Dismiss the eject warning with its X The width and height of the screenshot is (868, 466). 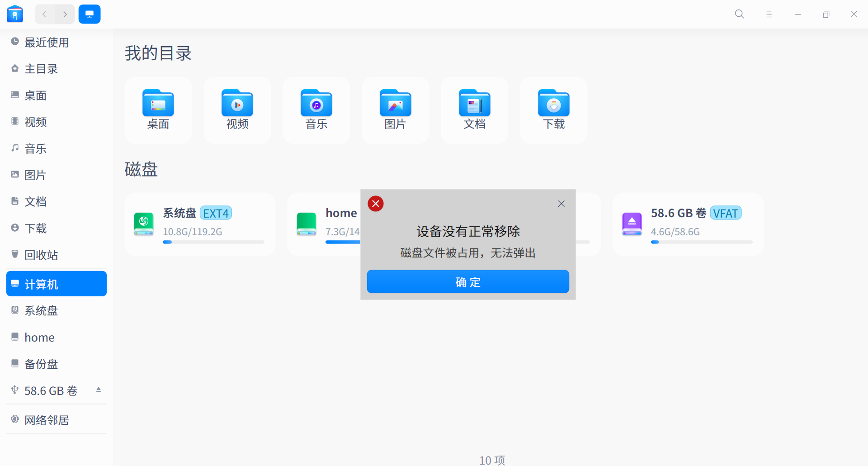(561, 204)
